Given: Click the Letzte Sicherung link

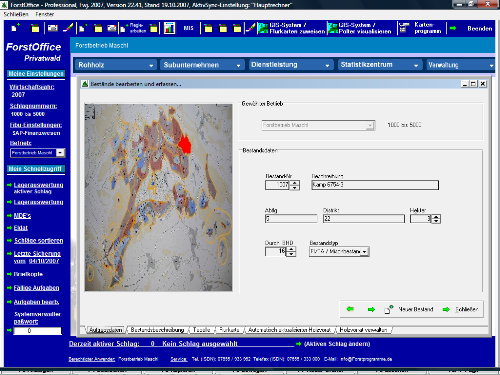Looking at the screenshot, I should [x=37, y=257].
